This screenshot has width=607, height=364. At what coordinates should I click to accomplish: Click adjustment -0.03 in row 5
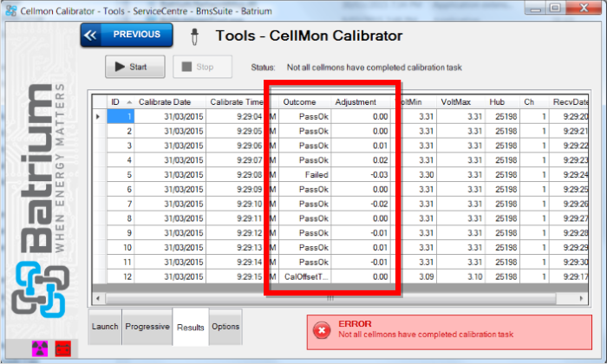tap(361, 175)
